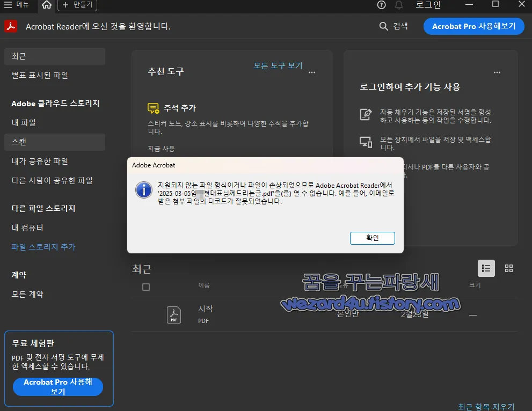Switch to grid view layout
The width and height of the screenshot is (532, 411).
click(508, 268)
